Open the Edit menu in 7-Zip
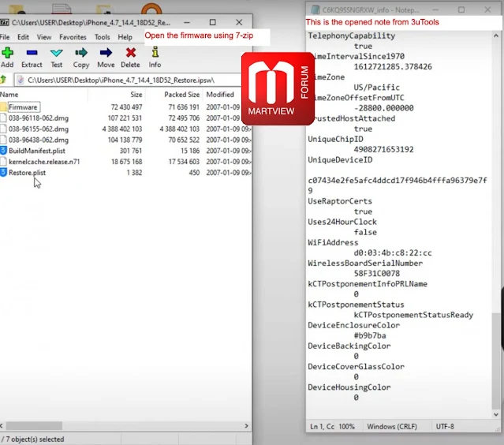Screen dimensions: 504x445 click(23, 37)
